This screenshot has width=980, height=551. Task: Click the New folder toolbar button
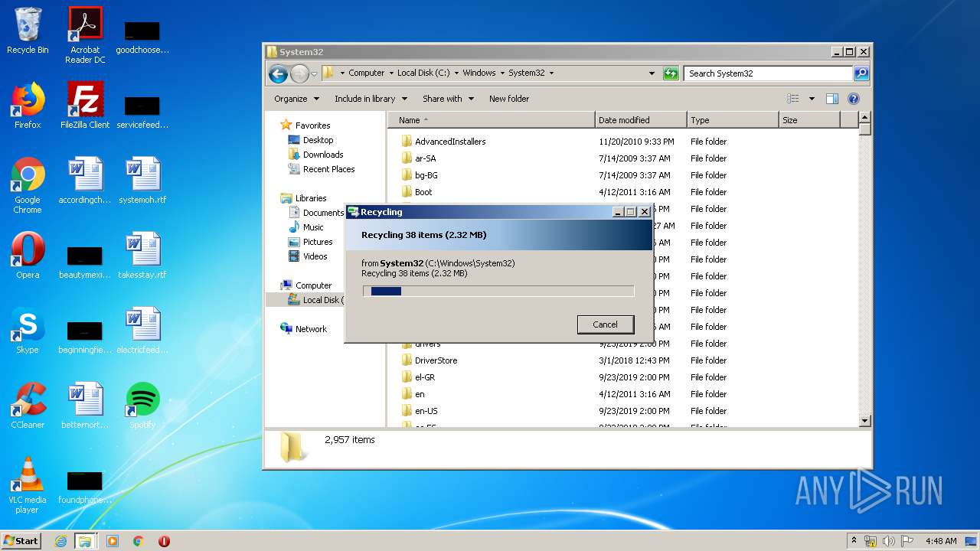tap(509, 99)
